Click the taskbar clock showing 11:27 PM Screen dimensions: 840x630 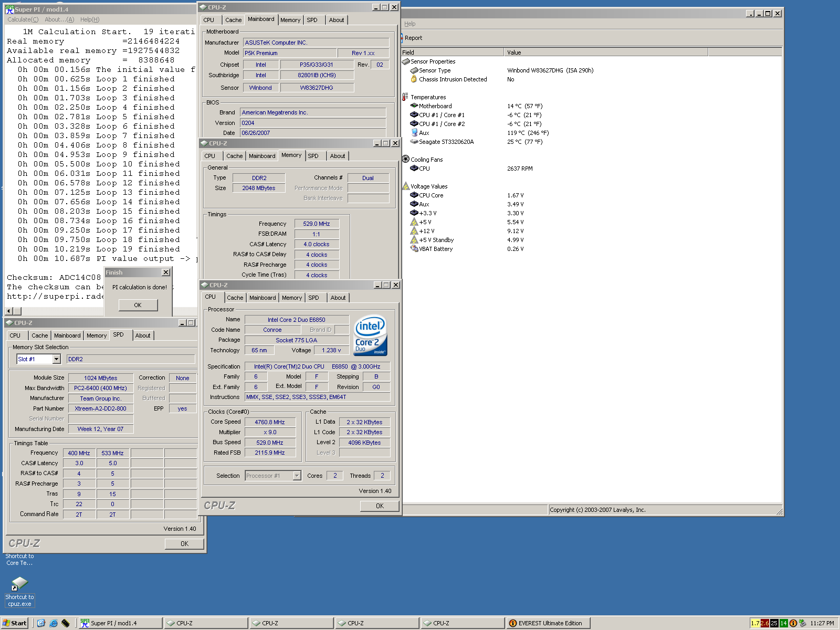[x=822, y=623]
